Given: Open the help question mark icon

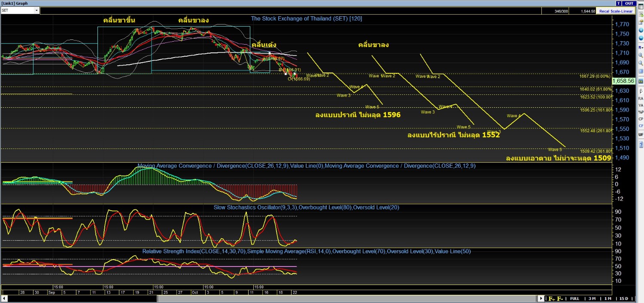Looking at the screenshot, I should (x=641, y=145).
